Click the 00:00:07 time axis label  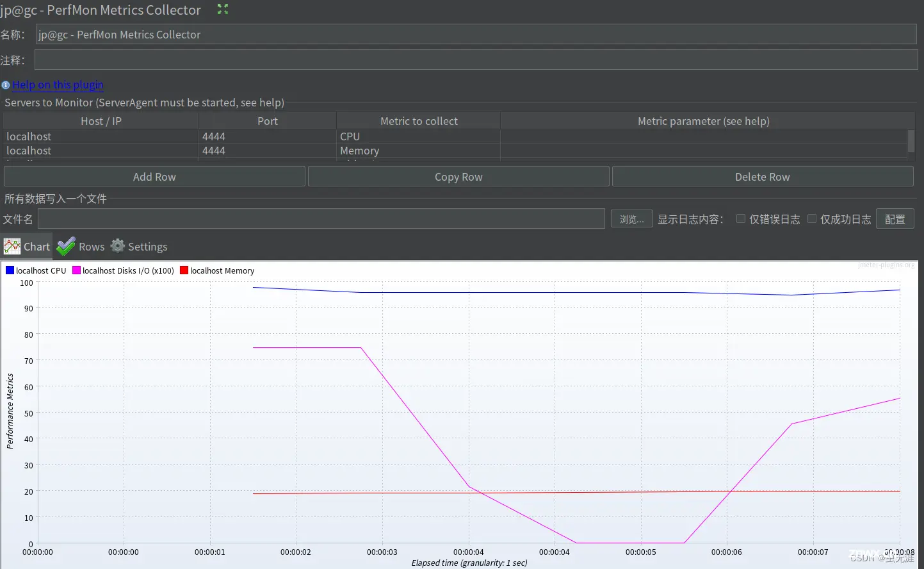coord(813,552)
